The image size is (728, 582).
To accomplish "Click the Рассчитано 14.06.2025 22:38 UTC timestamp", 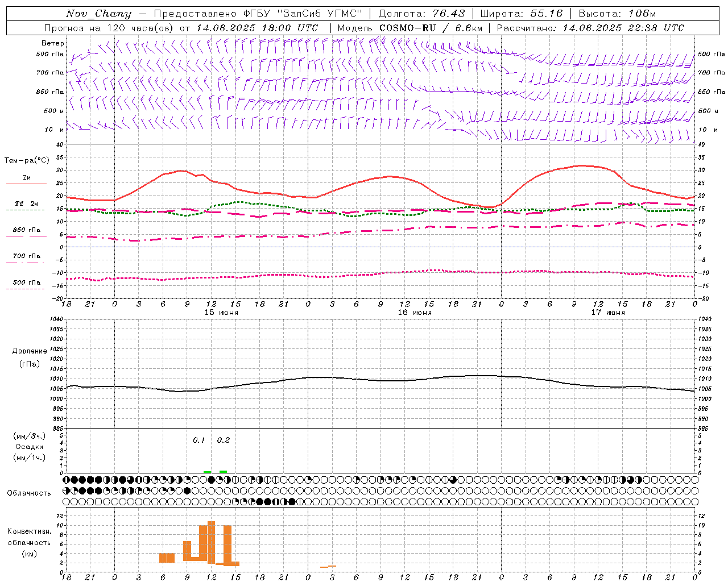I will tap(590, 28).
